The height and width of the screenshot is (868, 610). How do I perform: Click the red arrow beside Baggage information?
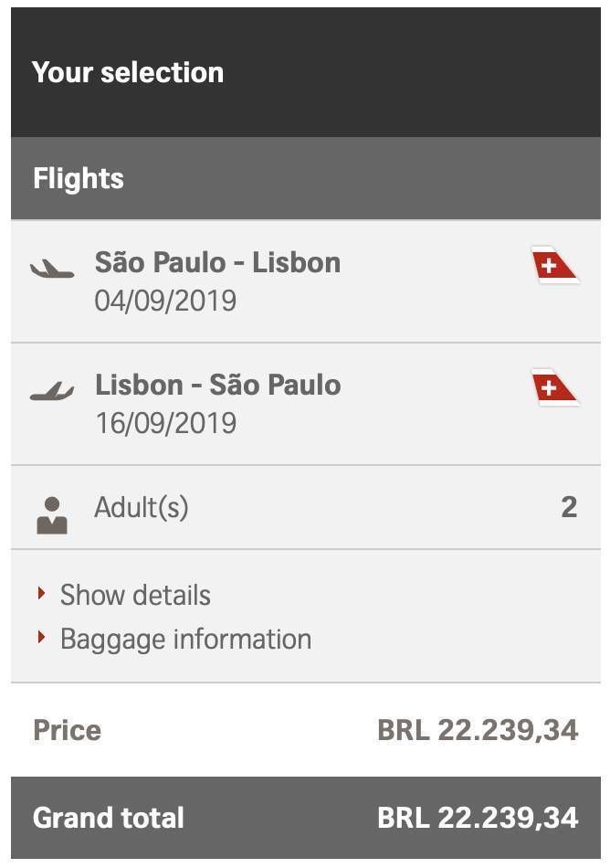41,637
